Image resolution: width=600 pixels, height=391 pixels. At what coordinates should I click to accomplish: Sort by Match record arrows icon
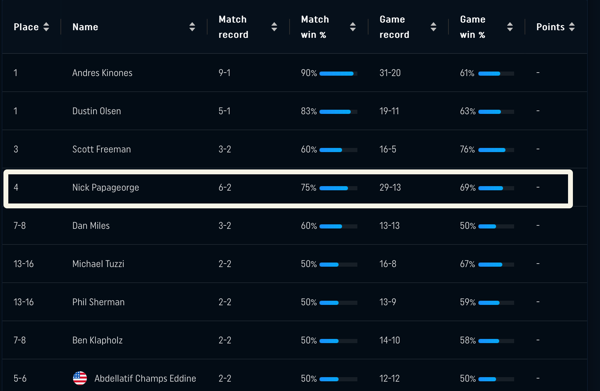274,27
